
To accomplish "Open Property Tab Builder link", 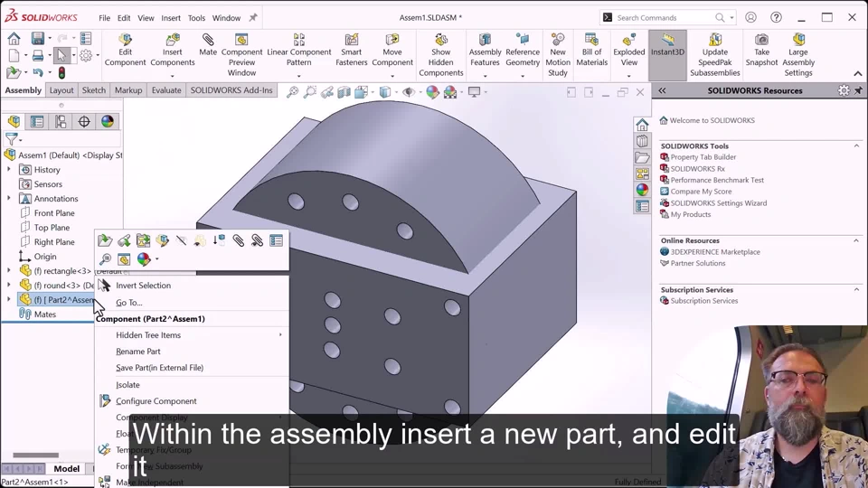I will click(703, 157).
